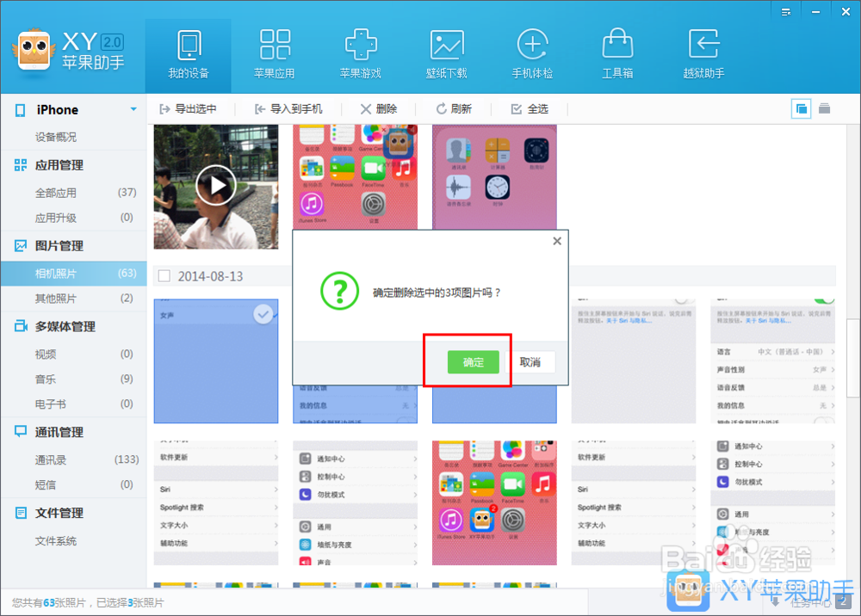Select 相机照片 (63) in sidebar

73,274
